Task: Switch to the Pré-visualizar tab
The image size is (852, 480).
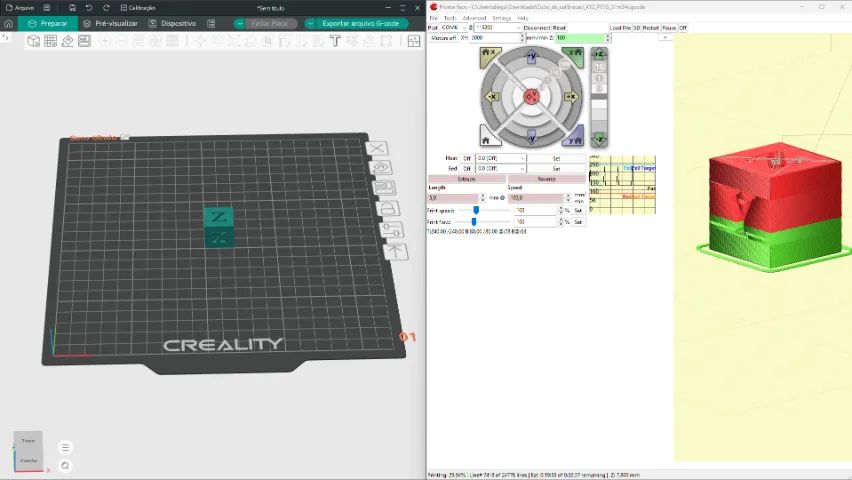Action: tap(110, 23)
